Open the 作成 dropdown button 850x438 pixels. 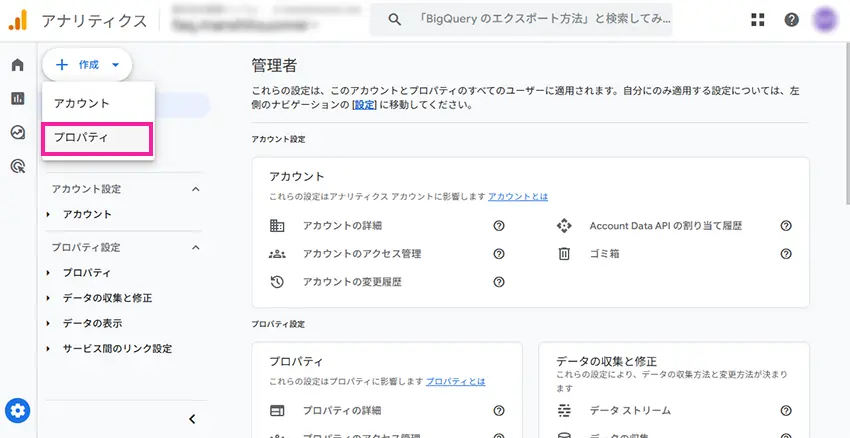pyautogui.click(x=87, y=65)
